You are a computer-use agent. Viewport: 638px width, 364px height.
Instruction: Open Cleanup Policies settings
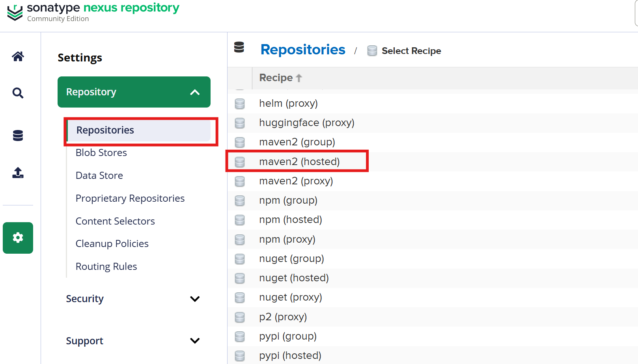click(112, 243)
